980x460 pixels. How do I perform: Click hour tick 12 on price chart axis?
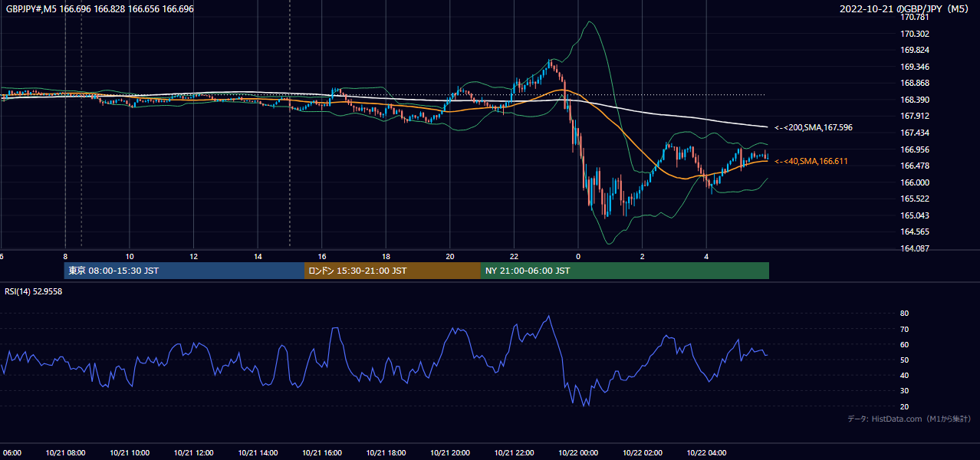click(x=193, y=257)
